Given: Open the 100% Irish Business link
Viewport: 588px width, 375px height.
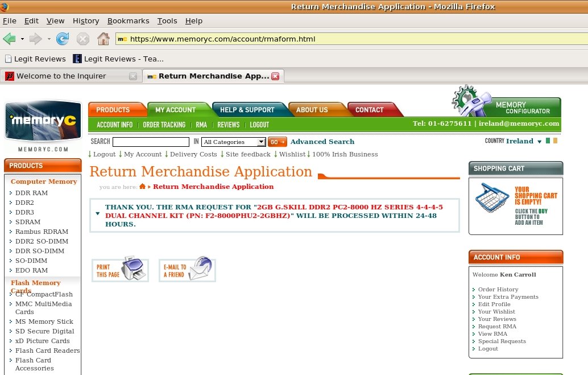Looking at the screenshot, I should tap(345, 154).
